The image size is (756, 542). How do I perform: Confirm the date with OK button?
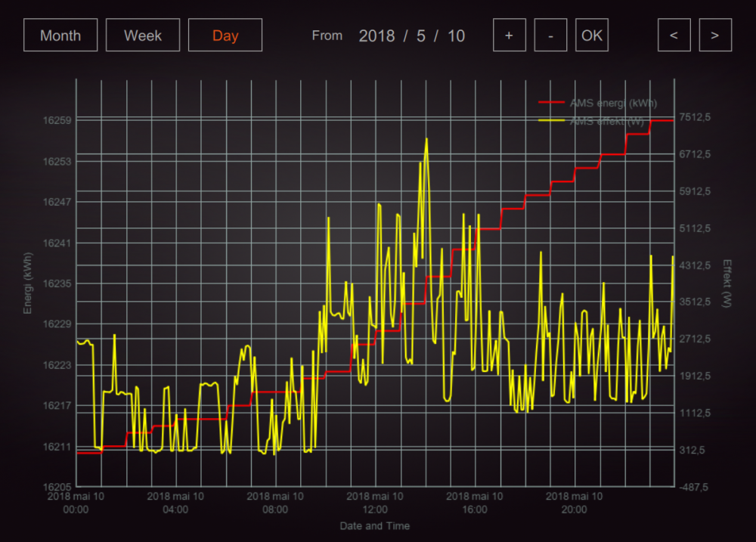pos(592,36)
